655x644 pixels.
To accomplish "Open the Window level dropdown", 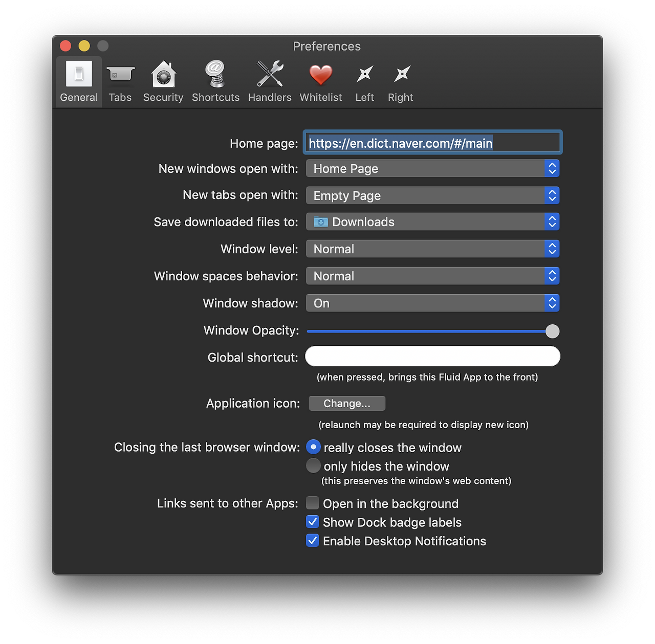I will click(432, 249).
